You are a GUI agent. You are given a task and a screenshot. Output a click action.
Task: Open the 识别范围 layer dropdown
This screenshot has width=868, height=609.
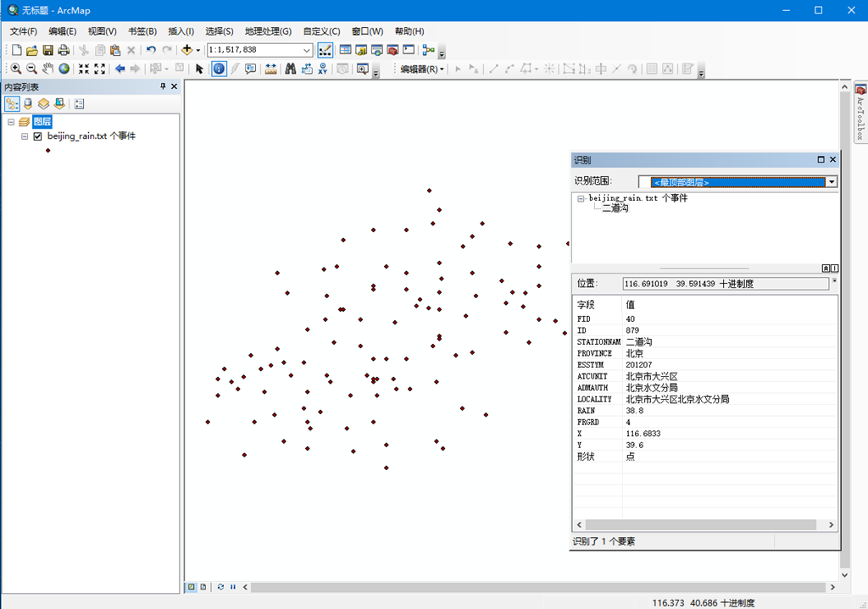coord(832,182)
